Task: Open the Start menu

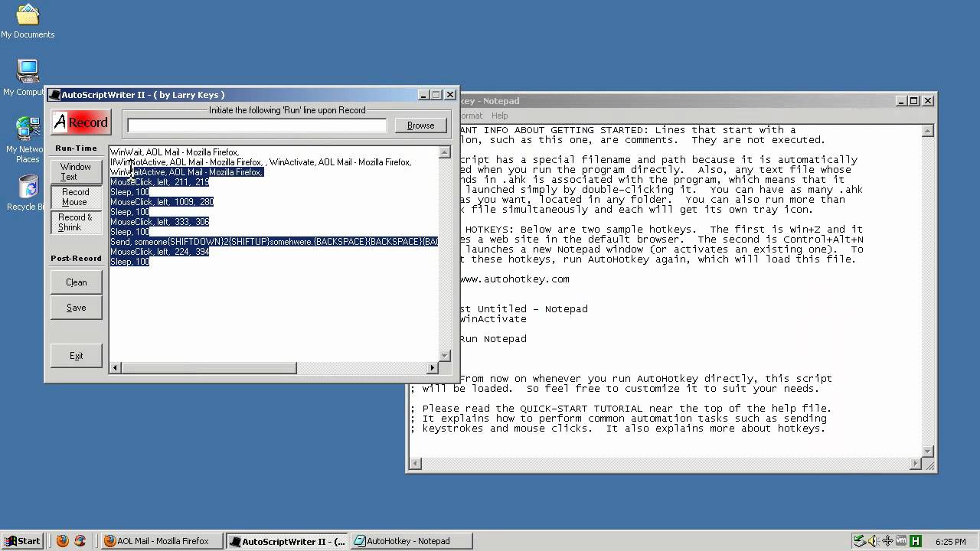Action: pos(21,541)
